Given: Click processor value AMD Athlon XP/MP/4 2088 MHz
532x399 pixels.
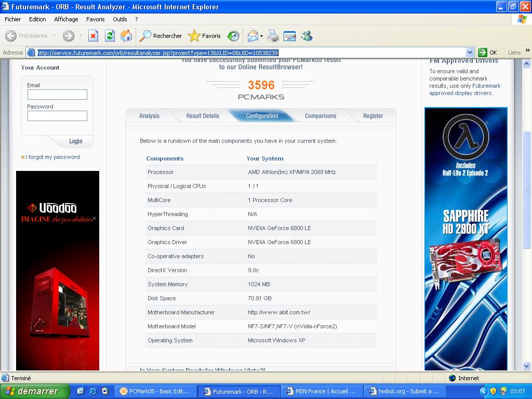Looking at the screenshot, I should [x=292, y=172].
